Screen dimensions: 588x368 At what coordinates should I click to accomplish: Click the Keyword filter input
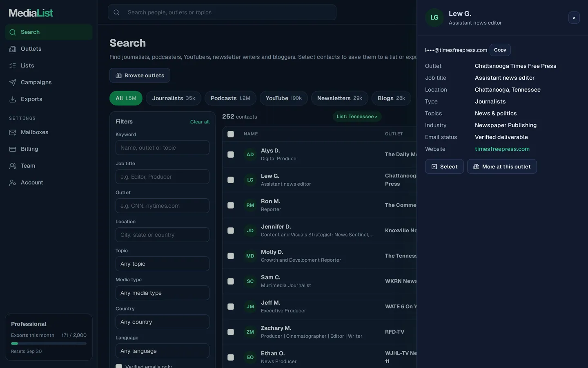(x=163, y=148)
